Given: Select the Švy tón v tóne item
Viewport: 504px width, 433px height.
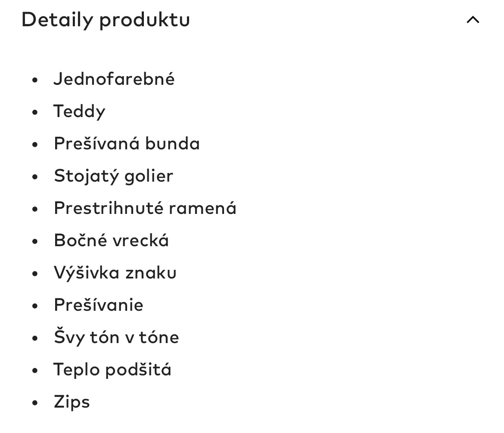Looking at the screenshot, I should click(x=116, y=337).
